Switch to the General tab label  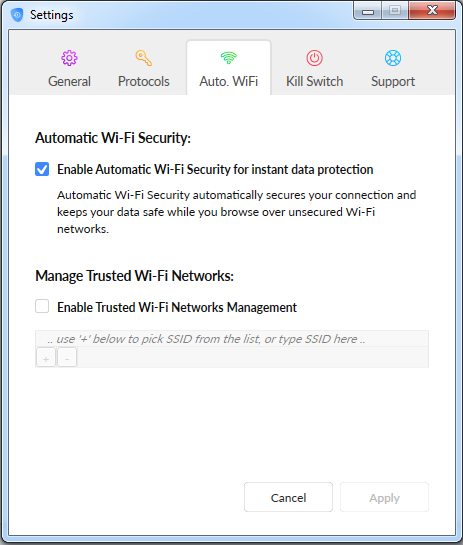coord(70,81)
